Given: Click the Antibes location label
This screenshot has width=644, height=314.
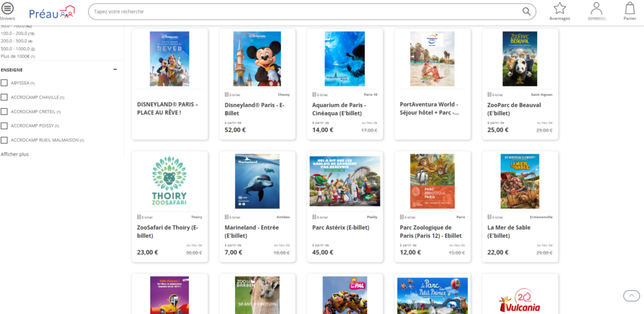Looking at the screenshot, I should click(x=284, y=217).
